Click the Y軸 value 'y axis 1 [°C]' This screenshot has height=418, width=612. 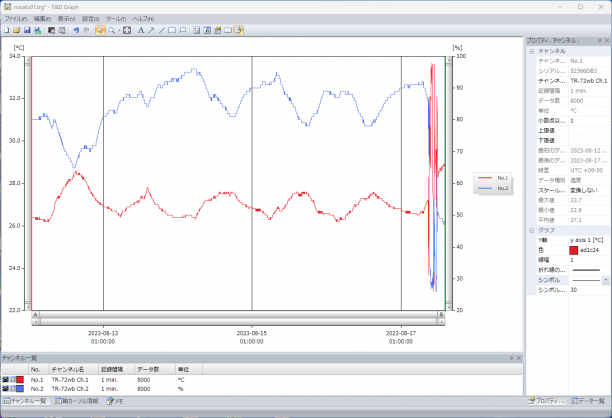pyautogui.click(x=589, y=240)
